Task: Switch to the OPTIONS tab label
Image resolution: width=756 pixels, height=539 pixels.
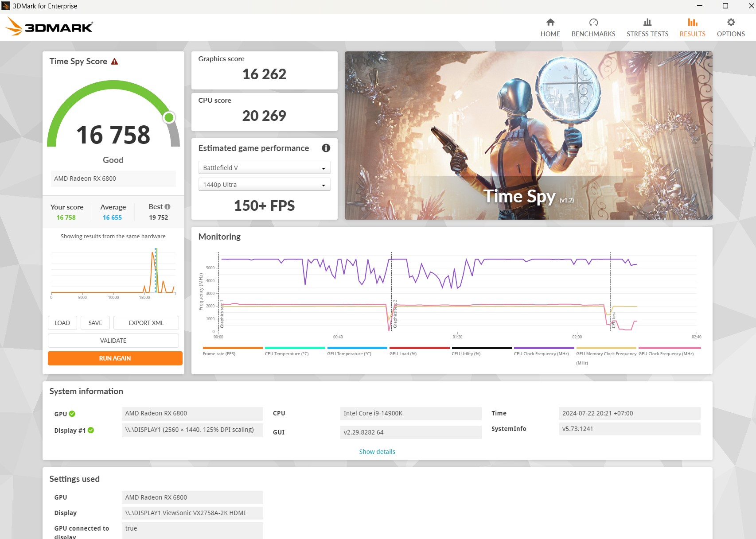Action: pyautogui.click(x=731, y=34)
